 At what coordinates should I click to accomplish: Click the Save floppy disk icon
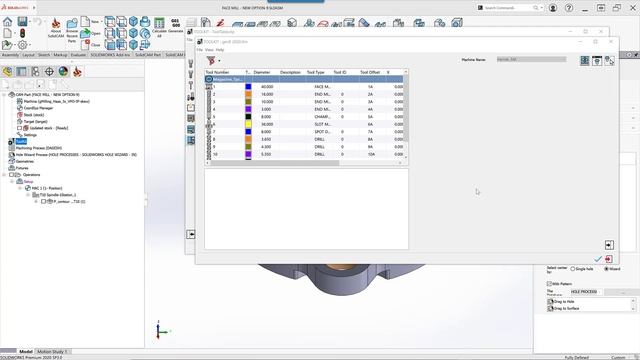tap(22, 22)
